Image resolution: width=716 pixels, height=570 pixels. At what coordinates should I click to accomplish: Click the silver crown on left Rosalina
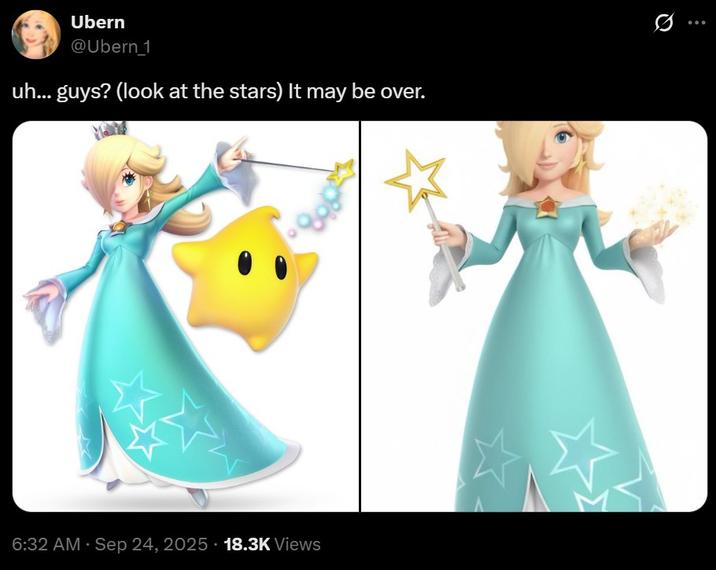click(x=111, y=129)
